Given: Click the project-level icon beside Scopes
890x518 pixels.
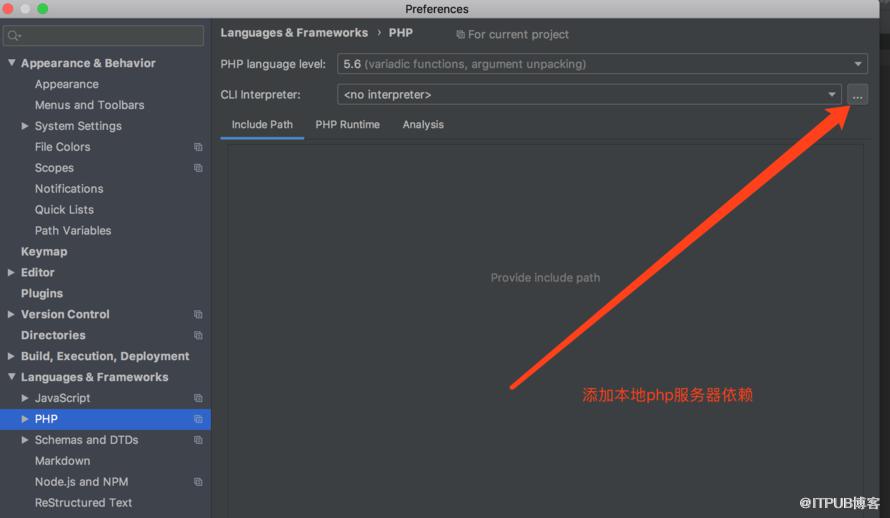Looking at the screenshot, I should tap(198, 168).
